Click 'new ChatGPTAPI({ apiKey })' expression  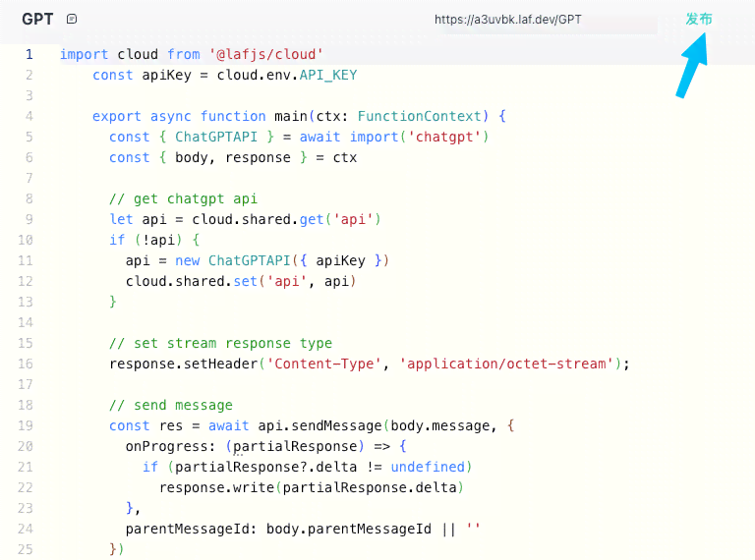[x=282, y=260]
